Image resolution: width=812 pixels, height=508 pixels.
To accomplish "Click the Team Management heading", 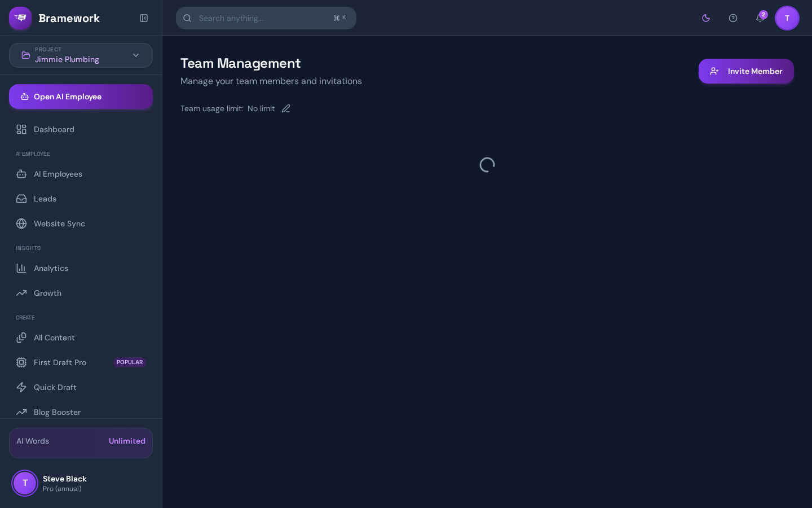I will click(x=241, y=63).
